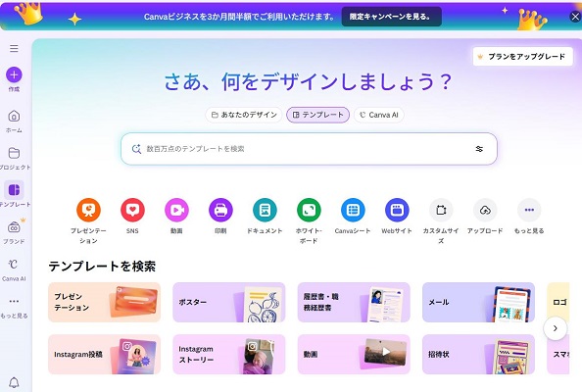Choose the Print printer icon

tap(220, 210)
